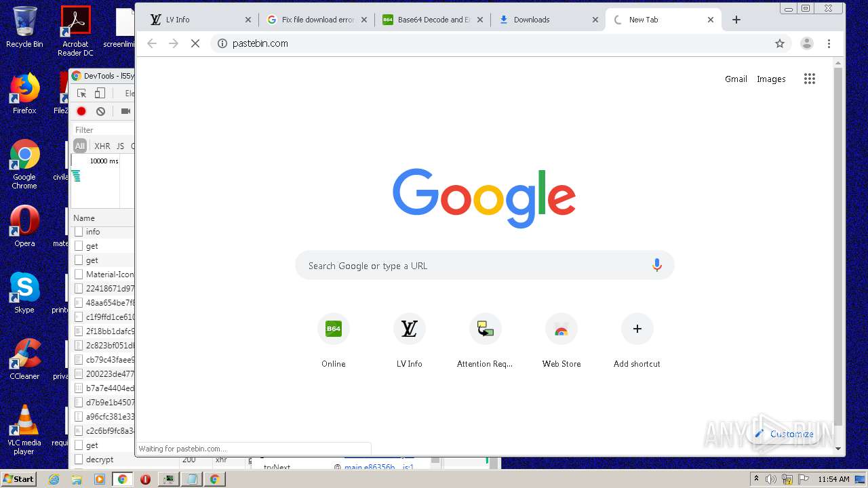The width and height of the screenshot is (868, 488).
Task: Go forward using the browser forward arrow
Action: 174,43
